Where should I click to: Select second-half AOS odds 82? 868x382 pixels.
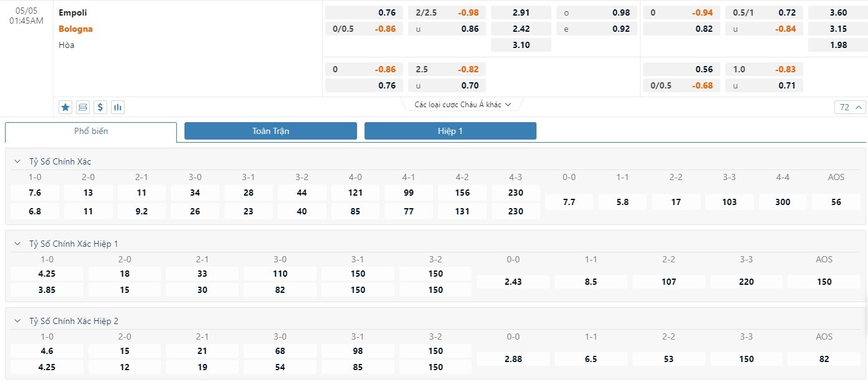(x=824, y=359)
